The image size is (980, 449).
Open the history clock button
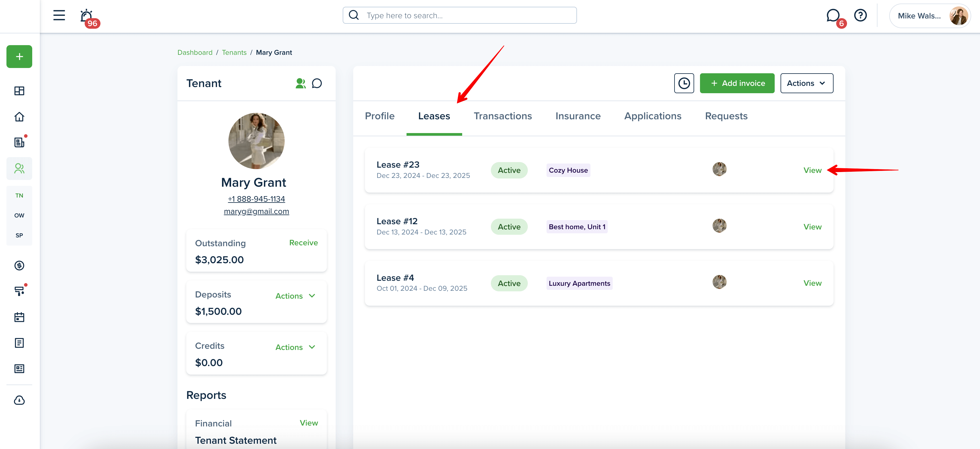pyautogui.click(x=684, y=83)
